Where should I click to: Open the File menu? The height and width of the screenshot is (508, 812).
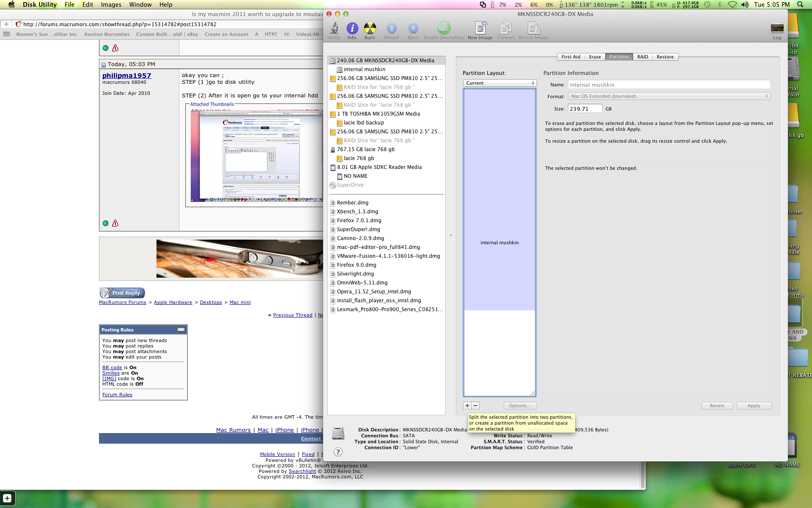pos(69,5)
